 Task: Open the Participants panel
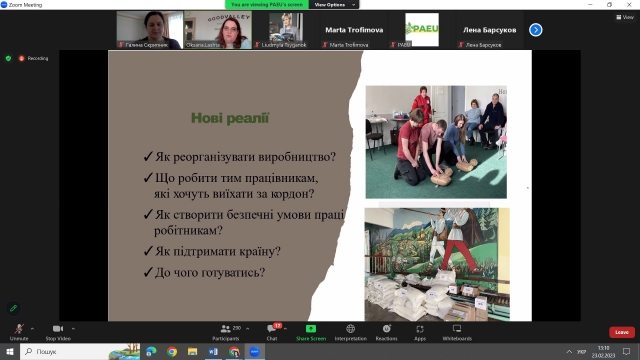[226, 332]
